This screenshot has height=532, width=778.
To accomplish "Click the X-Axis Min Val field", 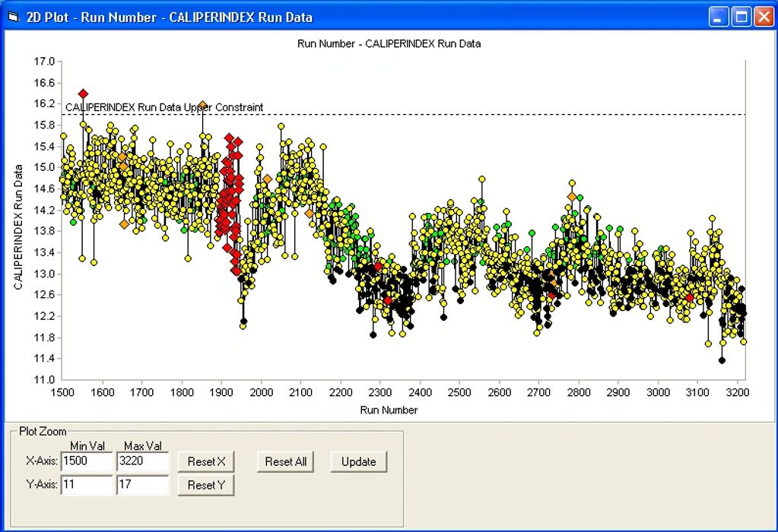I will pos(86,461).
